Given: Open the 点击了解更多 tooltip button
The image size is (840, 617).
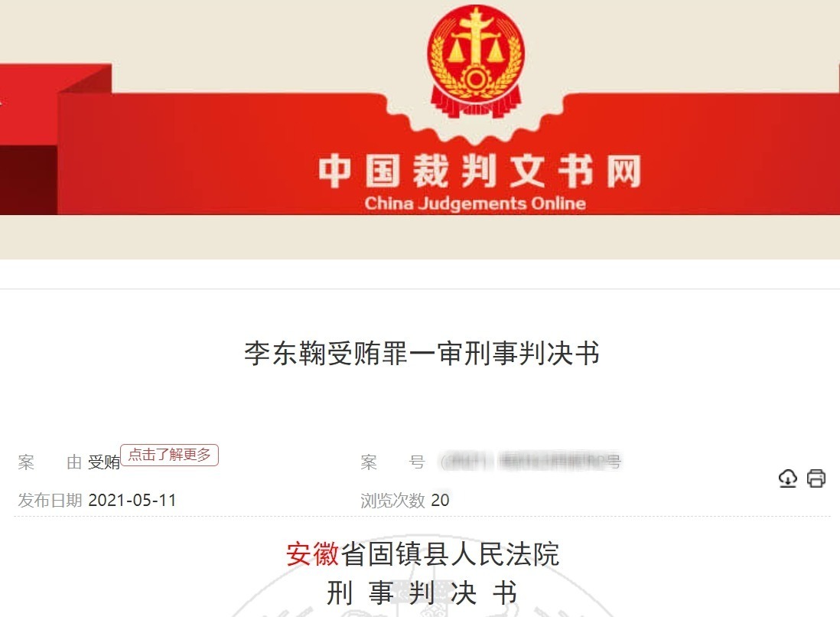Looking at the screenshot, I should 169,455.
